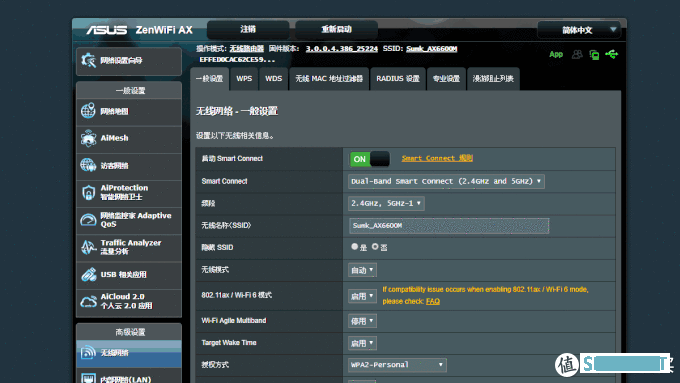Click the App link in header
Image resolution: width=680 pixels, height=383 pixels.
click(x=556, y=54)
